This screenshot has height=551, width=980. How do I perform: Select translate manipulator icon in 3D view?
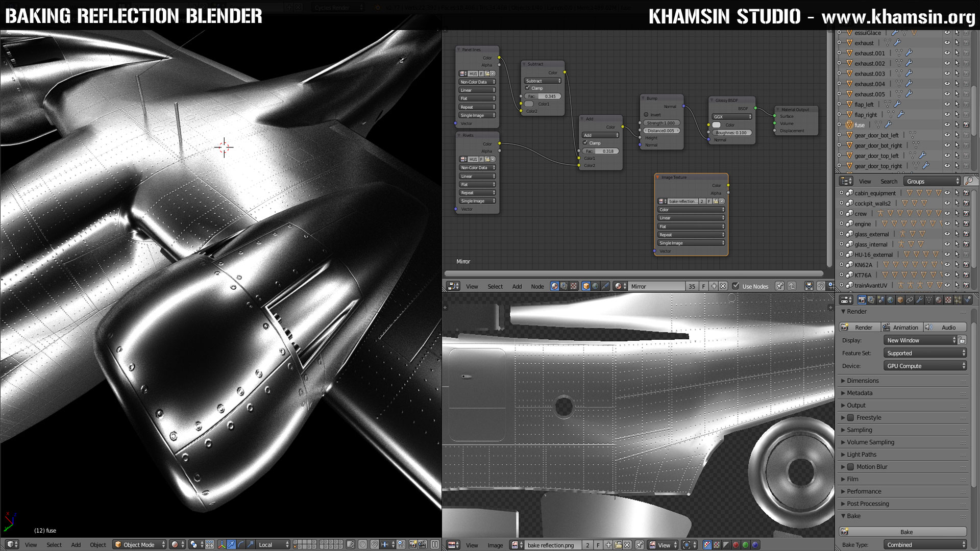tap(231, 544)
